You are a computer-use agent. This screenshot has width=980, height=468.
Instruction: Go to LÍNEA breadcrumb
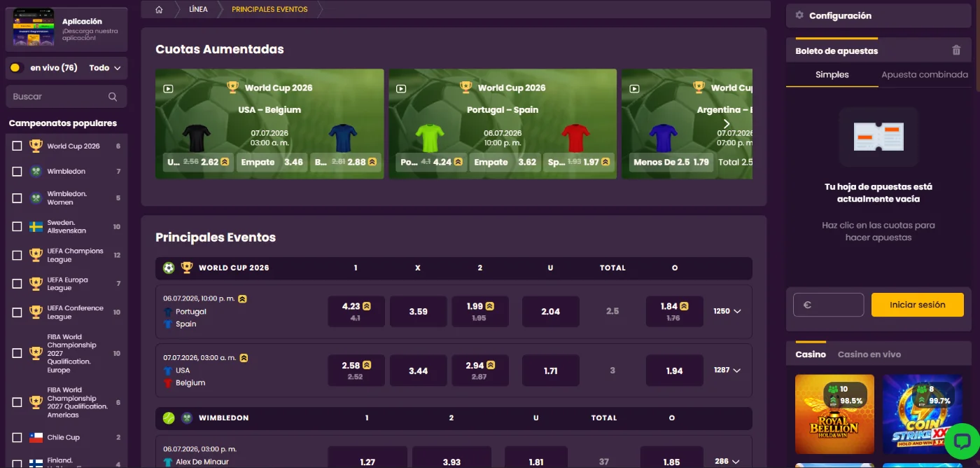[198, 10]
